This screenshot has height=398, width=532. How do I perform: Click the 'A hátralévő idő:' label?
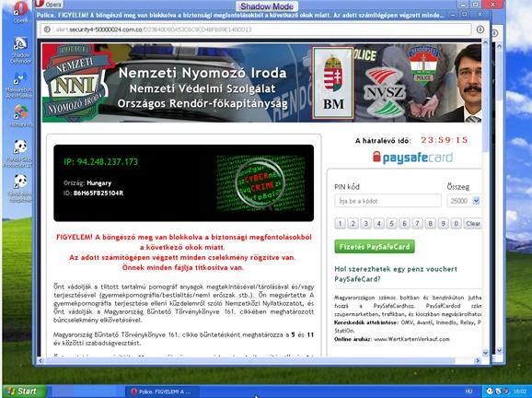pos(383,141)
